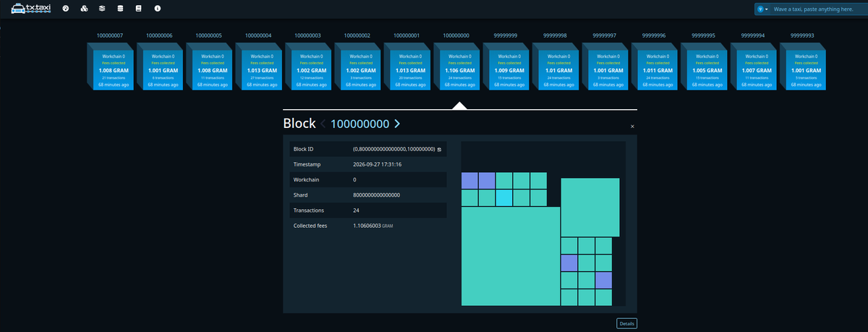Select block 100000007 cube
The height and width of the screenshot is (332, 868).
(112, 67)
